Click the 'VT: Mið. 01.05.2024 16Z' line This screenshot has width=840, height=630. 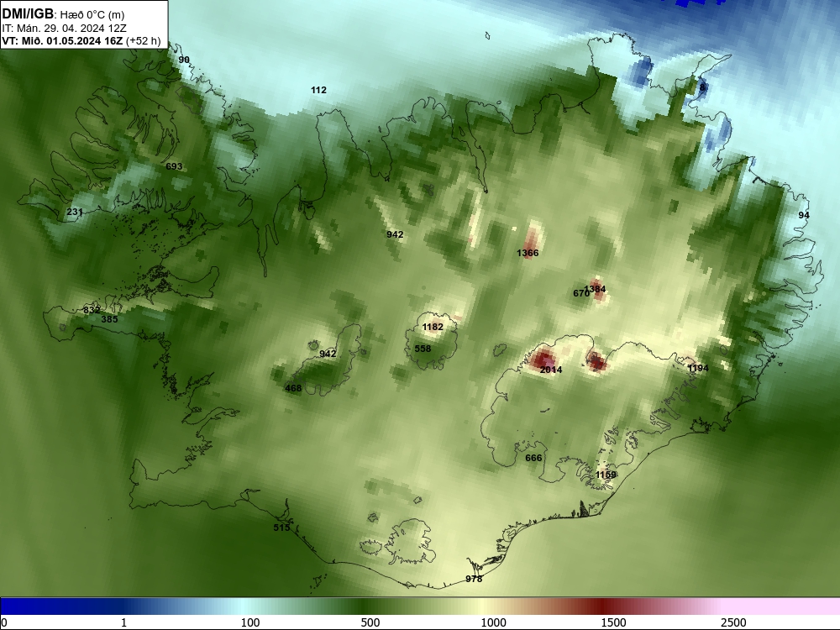pyautogui.click(x=62, y=40)
